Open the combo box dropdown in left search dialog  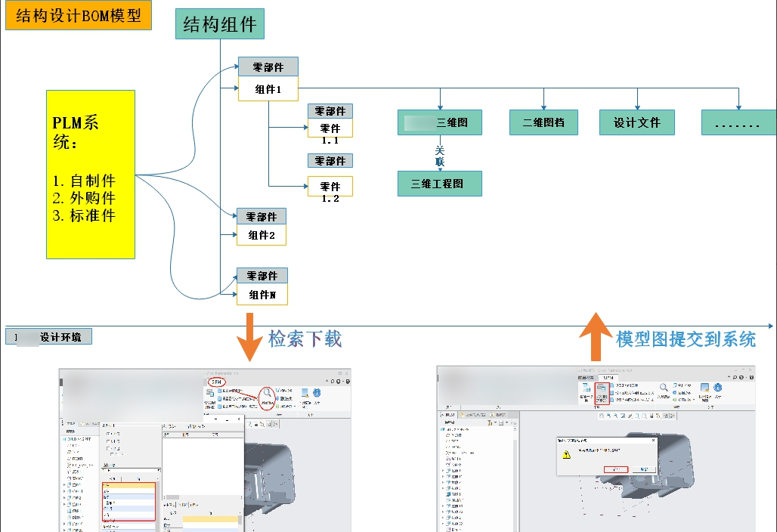159,470
